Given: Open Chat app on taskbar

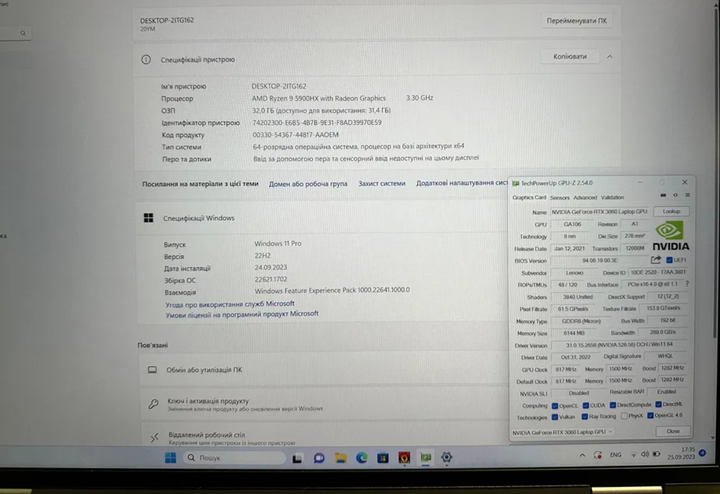Looking at the screenshot, I should pyautogui.click(x=319, y=458).
